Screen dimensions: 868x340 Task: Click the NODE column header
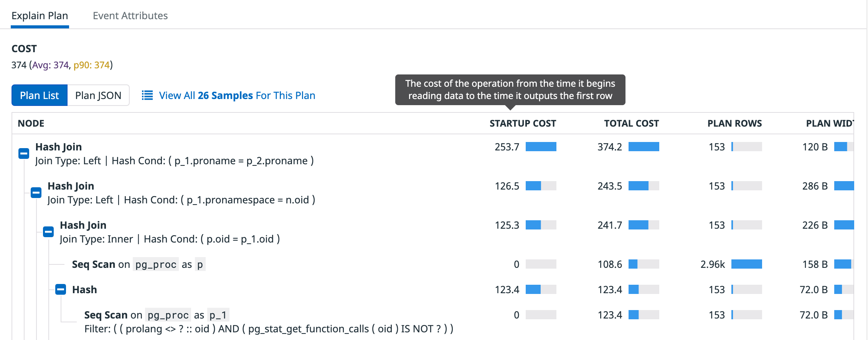(31, 124)
